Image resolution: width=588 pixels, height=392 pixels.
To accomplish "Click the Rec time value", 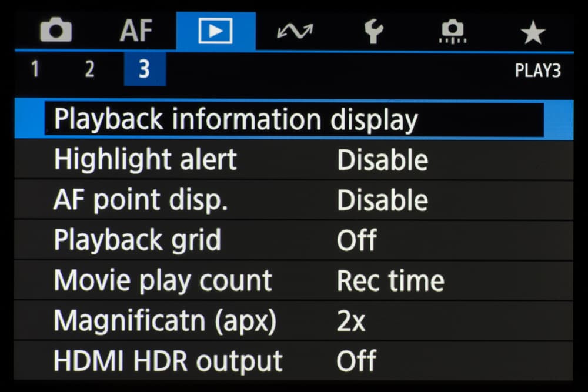I will [390, 281].
